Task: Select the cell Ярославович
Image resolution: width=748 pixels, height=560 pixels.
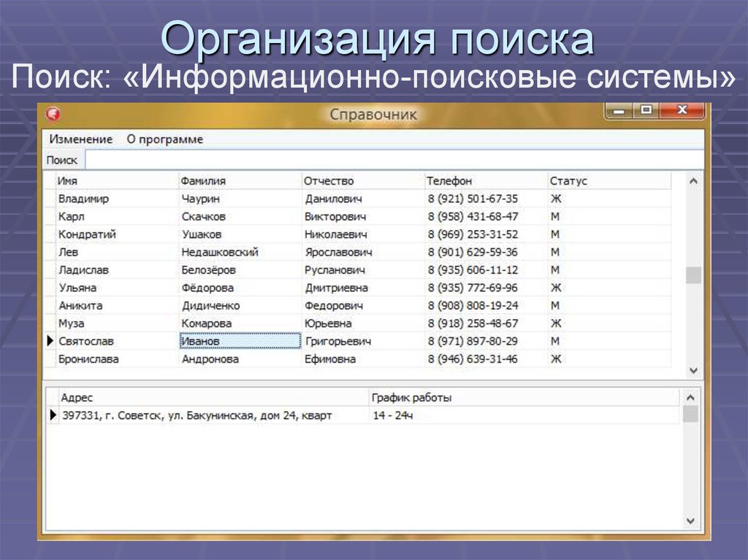Action: click(x=363, y=252)
